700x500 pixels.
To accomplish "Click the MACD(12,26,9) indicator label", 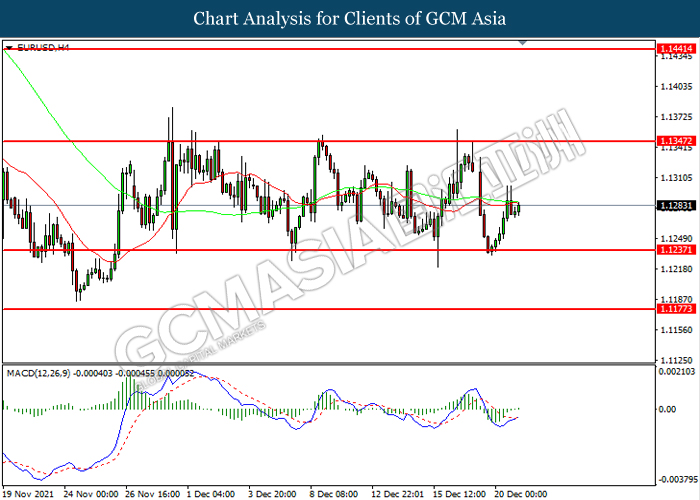I will [x=38, y=373].
